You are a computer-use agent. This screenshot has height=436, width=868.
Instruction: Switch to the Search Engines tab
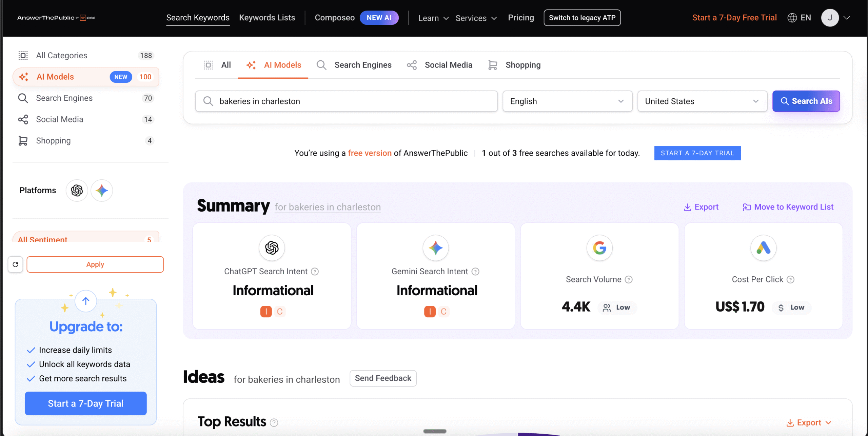pyautogui.click(x=354, y=65)
